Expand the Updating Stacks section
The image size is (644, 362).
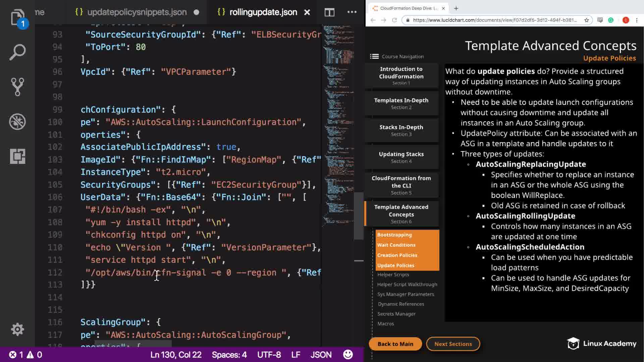pyautogui.click(x=401, y=157)
